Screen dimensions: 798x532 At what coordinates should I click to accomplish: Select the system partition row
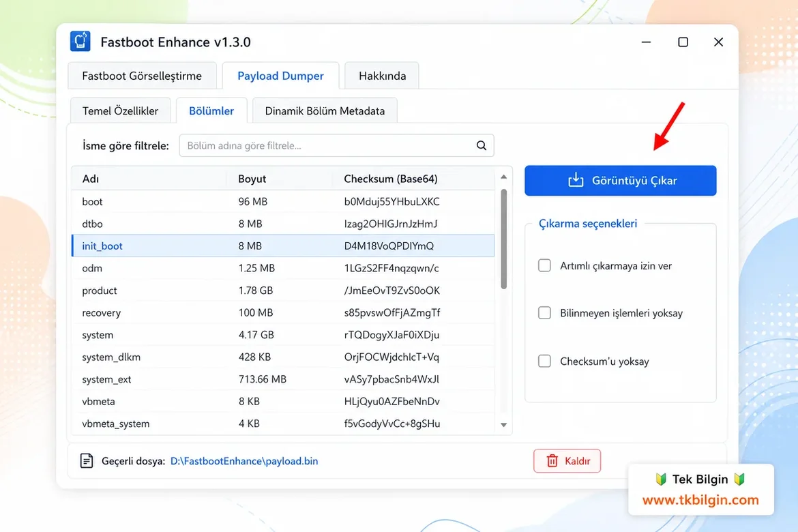(283, 334)
